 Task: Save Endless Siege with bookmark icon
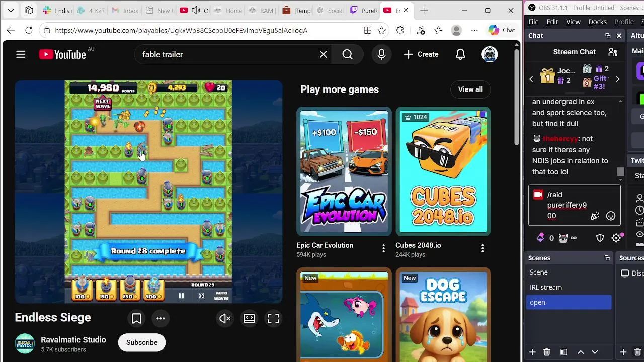pyautogui.click(x=136, y=318)
